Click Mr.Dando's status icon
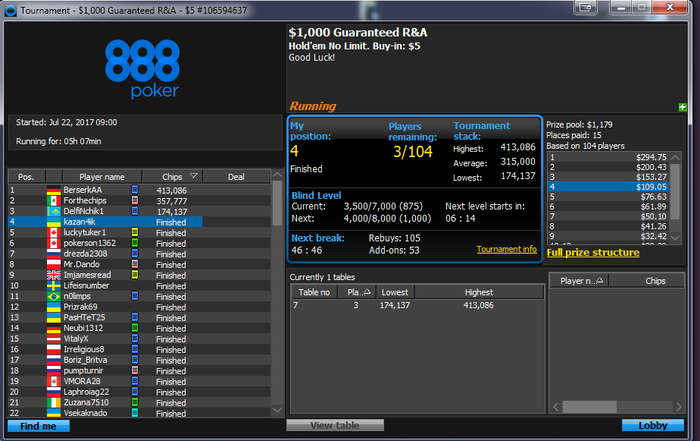Image resolution: width=700 pixels, height=441 pixels. [x=135, y=264]
